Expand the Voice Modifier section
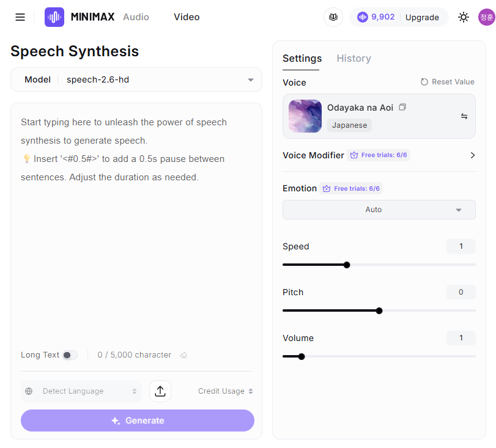This screenshot has width=496, height=448. click(x=472, y=155)
